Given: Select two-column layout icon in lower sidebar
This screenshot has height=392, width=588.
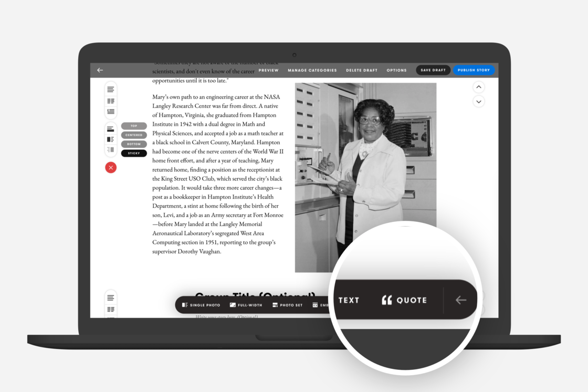Looking at the screenshot, I should point(111,310).
